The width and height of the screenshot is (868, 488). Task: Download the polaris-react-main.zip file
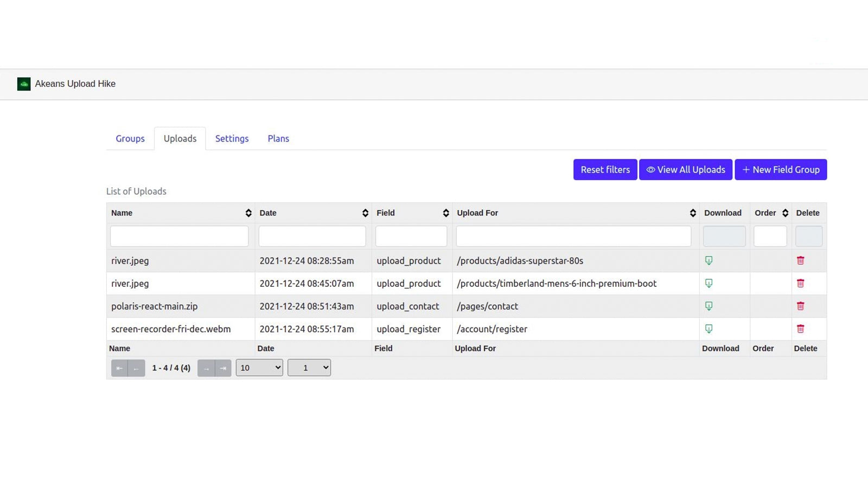pos(709,306)
